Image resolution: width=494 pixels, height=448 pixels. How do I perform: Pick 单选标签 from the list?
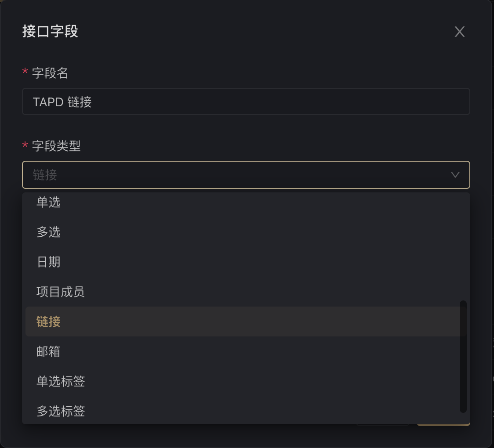[x=61, y=381]
